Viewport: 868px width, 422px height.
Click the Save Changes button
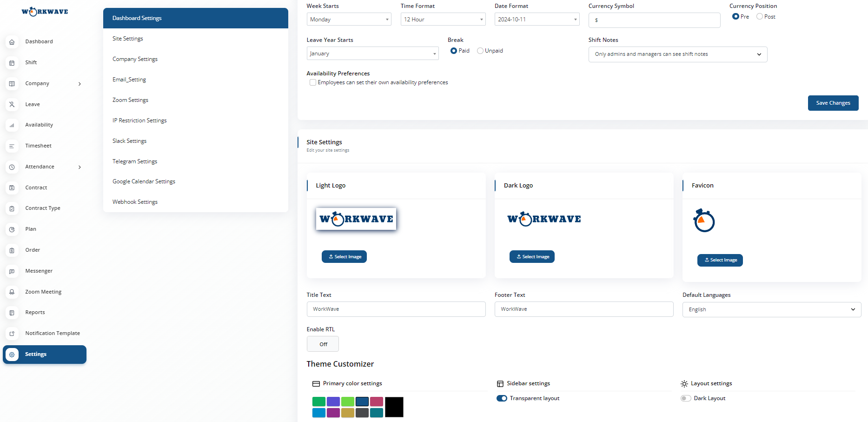pos(833,103)
